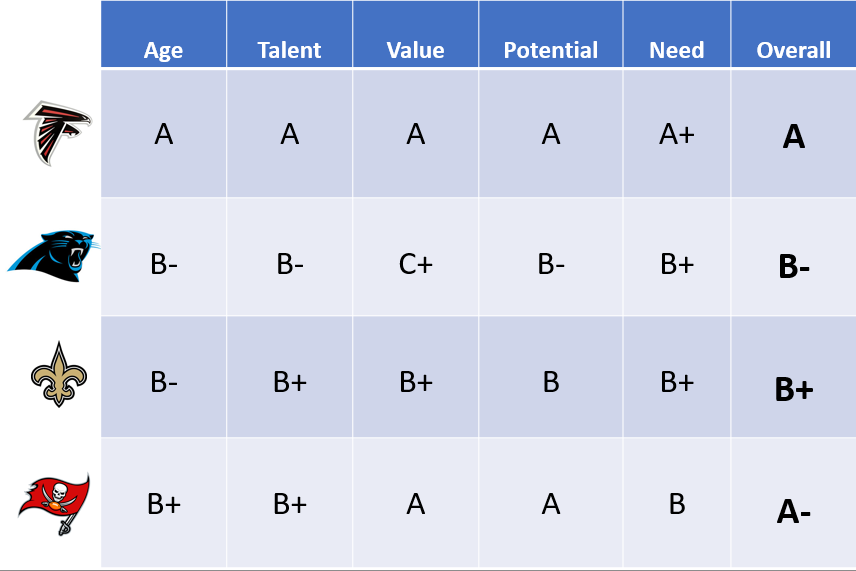856x571 pixels.
Task: Select the New Orleans Saints fleur-de-lis logo
Action: coord(59,374)
